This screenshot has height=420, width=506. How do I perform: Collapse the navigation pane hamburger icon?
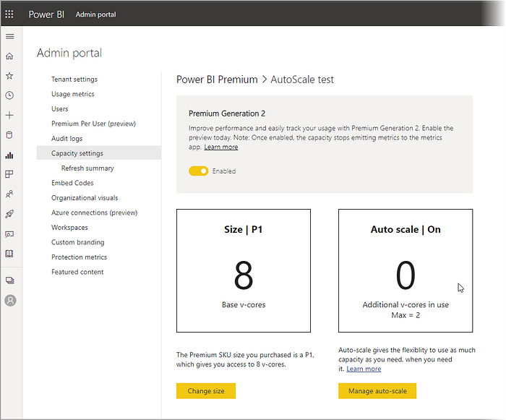(10, 36)
